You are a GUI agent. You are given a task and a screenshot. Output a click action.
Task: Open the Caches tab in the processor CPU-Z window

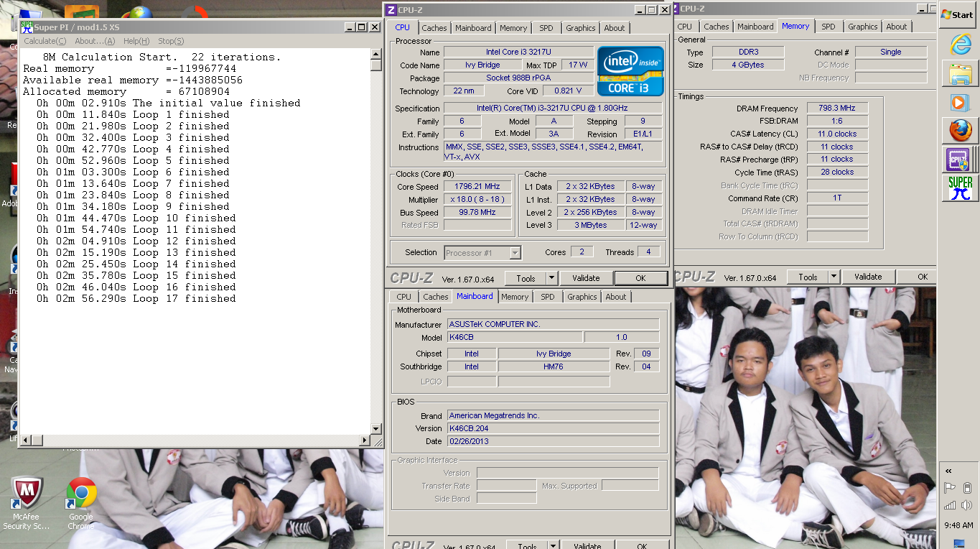[x=434, y=28]
